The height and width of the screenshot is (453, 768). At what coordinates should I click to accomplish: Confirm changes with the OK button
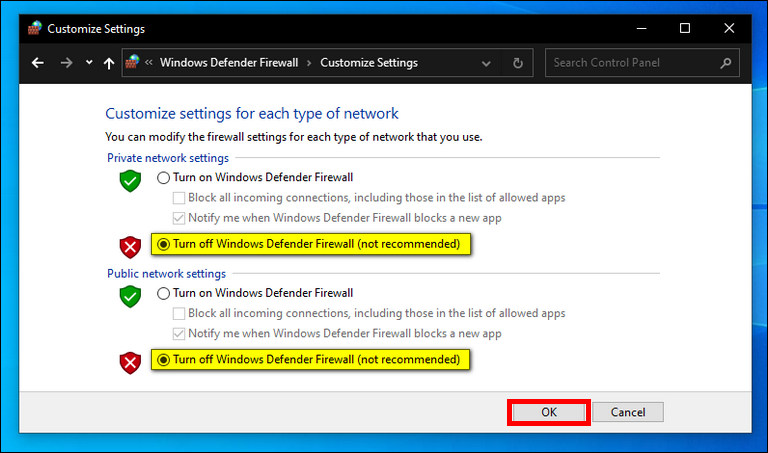click(549, 412)
